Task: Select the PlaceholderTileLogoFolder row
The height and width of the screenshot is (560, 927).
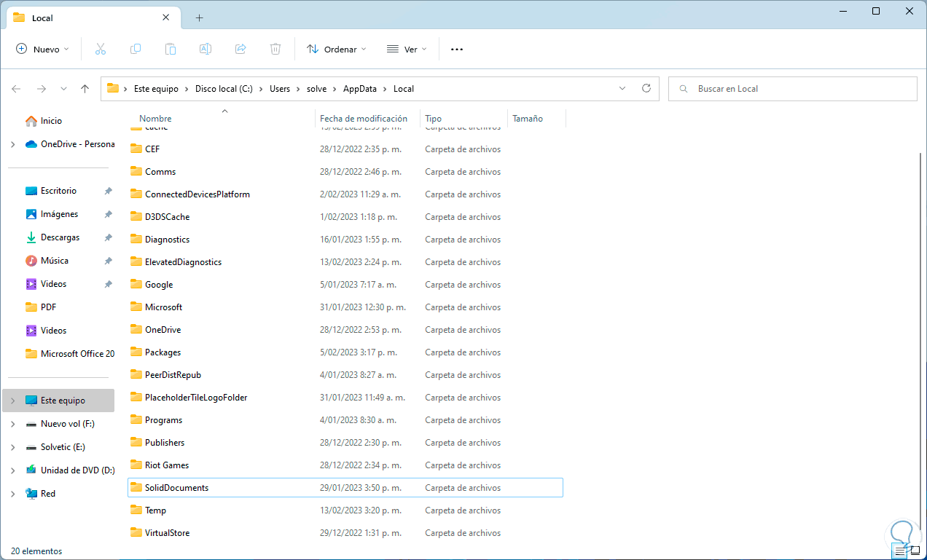Action: click(x=345, y=398)
